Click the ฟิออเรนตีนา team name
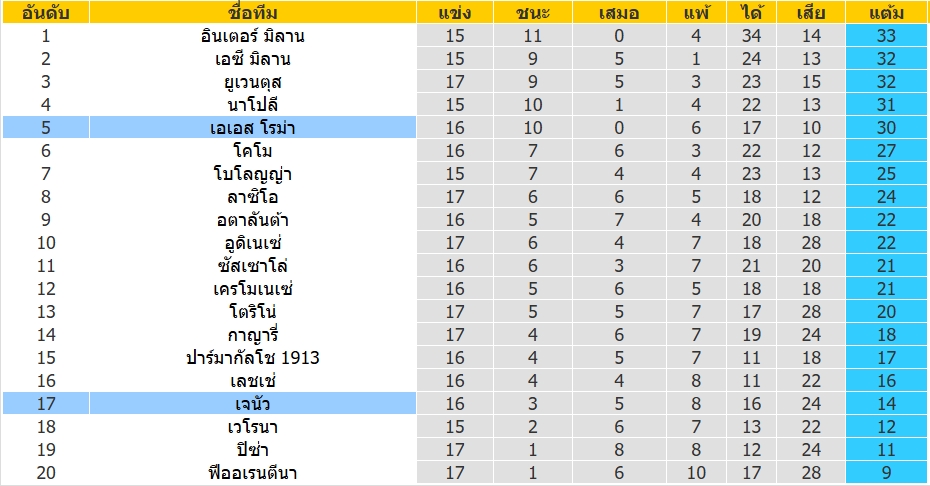This screenshot has width=930, height=486. [x=251, y=473]
